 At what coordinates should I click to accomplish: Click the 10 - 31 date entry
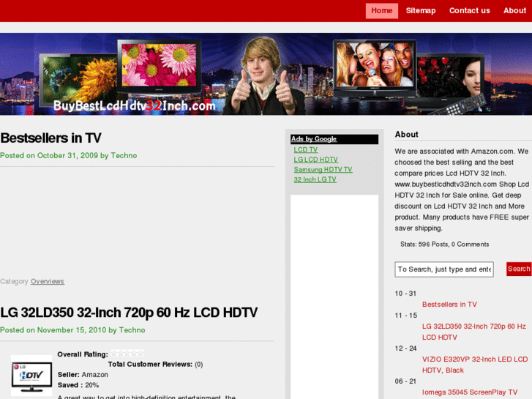click(405, 294)
